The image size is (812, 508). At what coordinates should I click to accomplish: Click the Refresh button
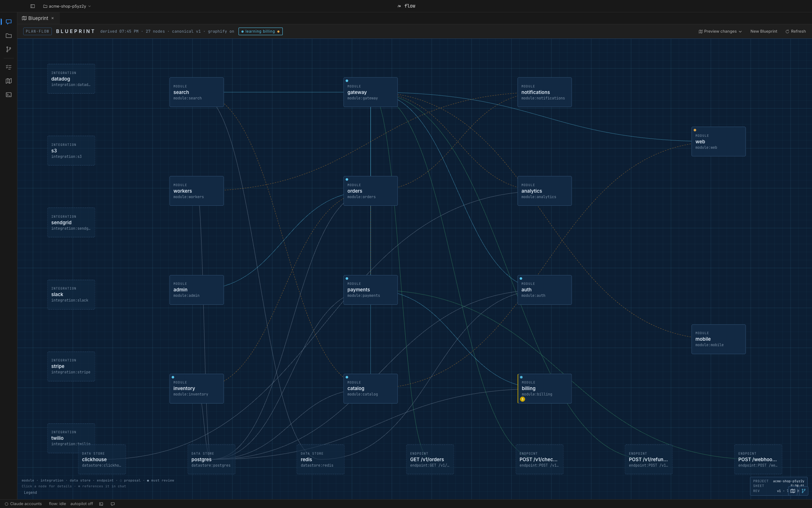point(795,32)
